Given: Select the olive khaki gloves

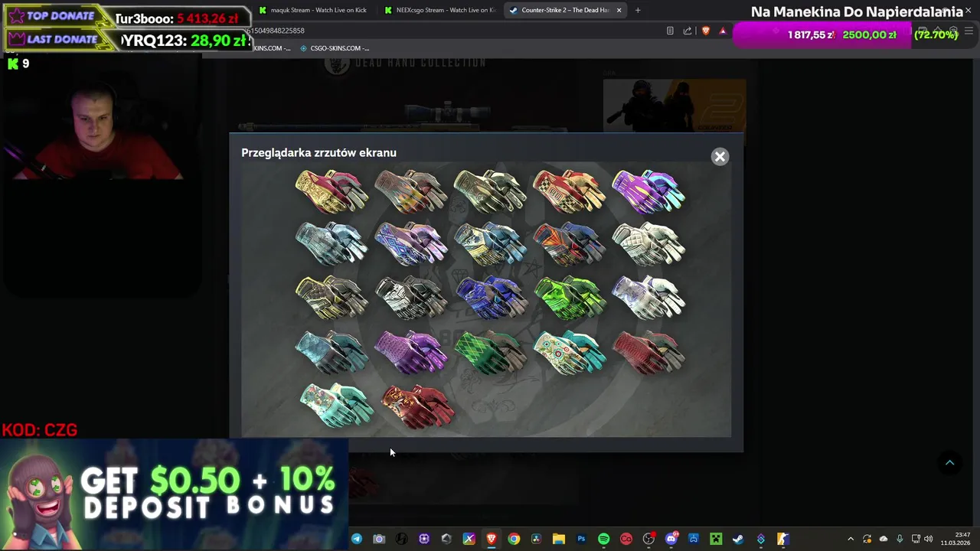Looking at the screenshot, I should pyautogui.click(x=490, y=191).
